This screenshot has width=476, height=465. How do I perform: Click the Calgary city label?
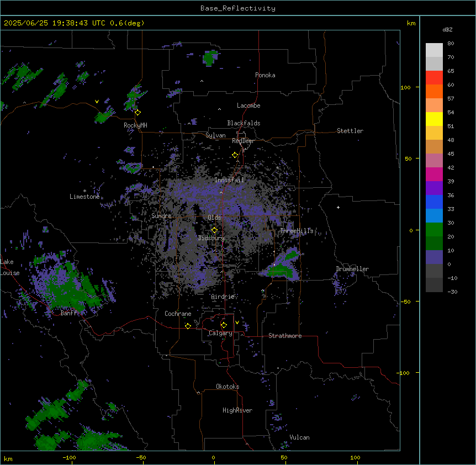[x=221, y=333]
